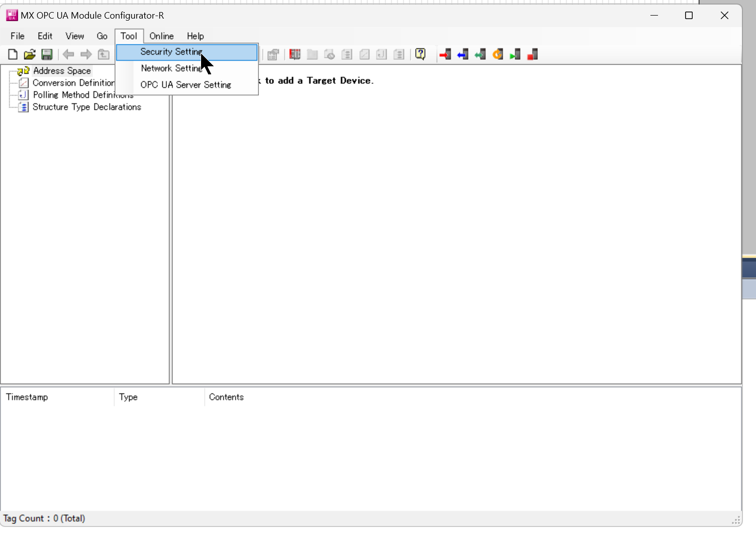
Task: Click the Type column header
Action: tap(159, 397)
